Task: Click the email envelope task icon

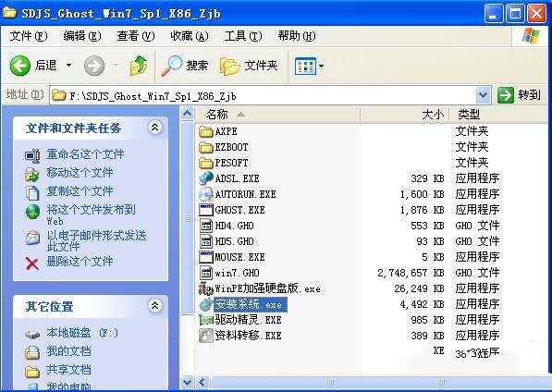Action: tap(32, 238)
